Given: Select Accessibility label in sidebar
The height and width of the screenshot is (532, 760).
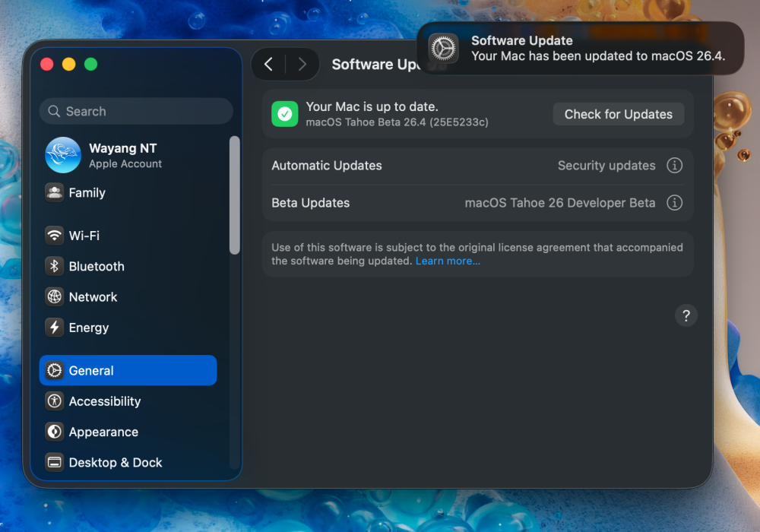Looking at the screenshot, I should coord(105,401).
